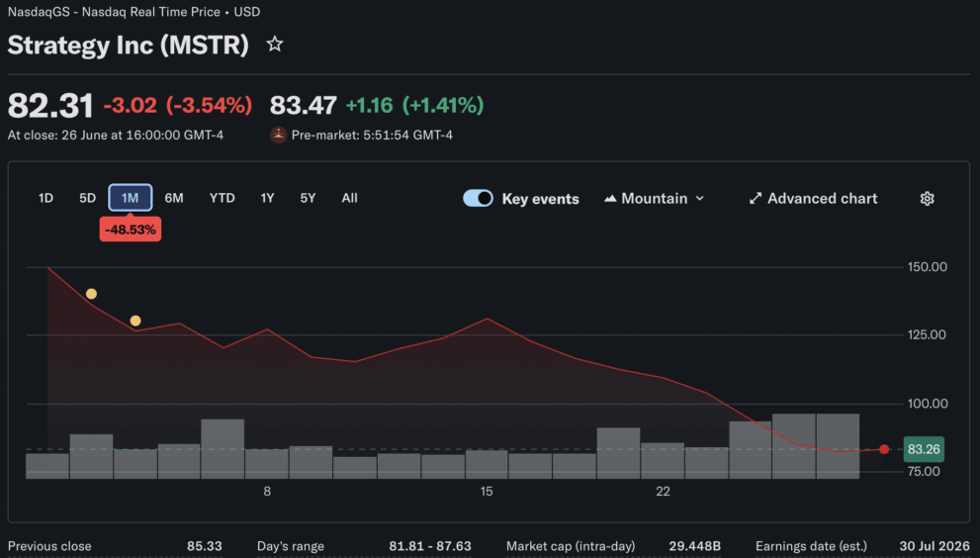
Task: Select the 1M time range
Action: pos(130,198)
